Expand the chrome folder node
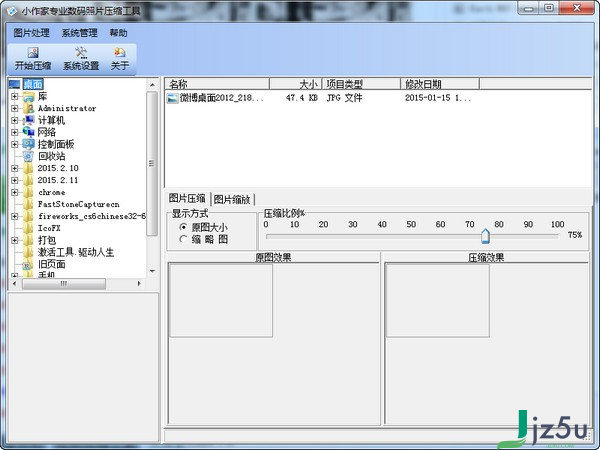The height and width of the screenshot is (450, 600). point(15,192)
